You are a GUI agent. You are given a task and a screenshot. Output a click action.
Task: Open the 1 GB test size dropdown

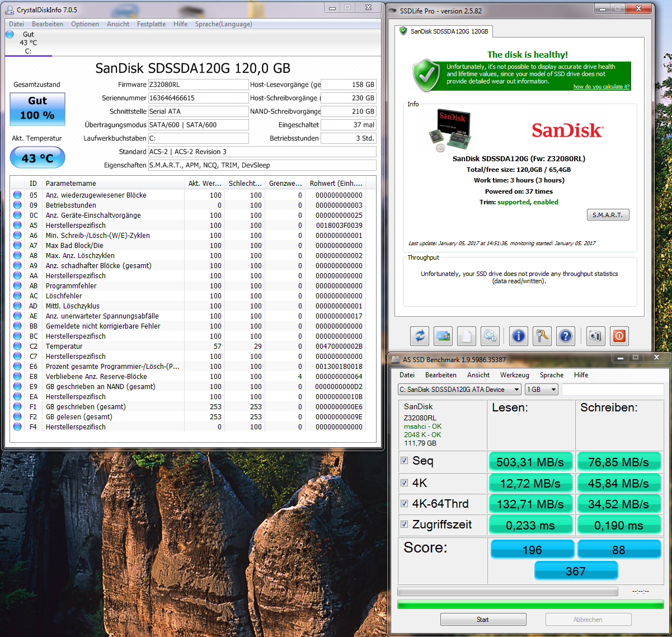(542, 390)
